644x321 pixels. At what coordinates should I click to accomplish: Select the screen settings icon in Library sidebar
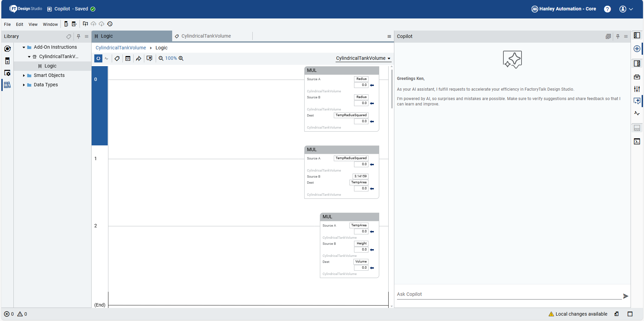7,73
